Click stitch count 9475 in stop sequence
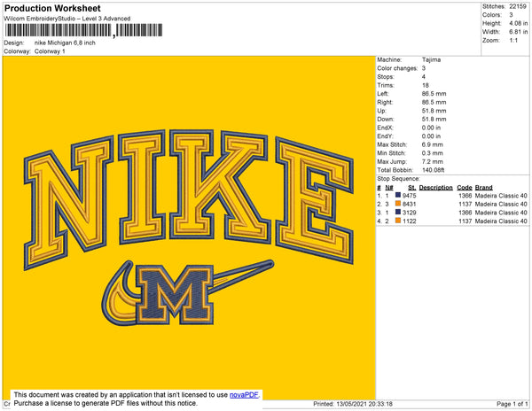 coord(409,196)
